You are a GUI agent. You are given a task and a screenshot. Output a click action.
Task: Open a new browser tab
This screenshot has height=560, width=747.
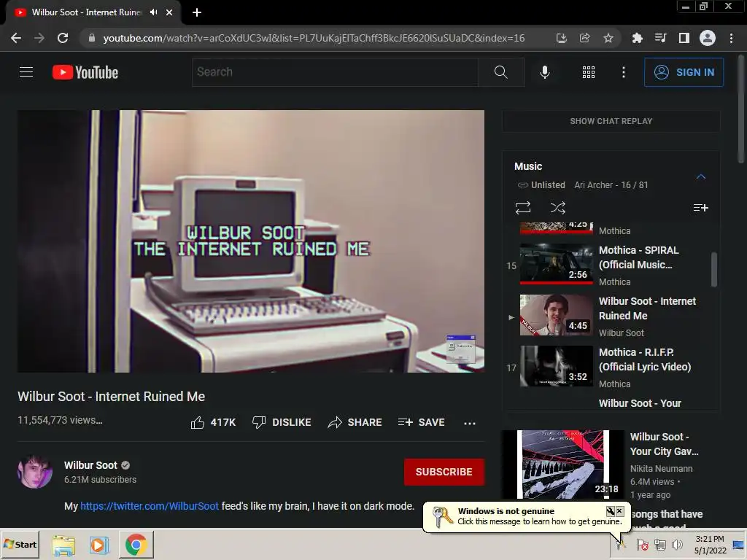coord(197,12)
